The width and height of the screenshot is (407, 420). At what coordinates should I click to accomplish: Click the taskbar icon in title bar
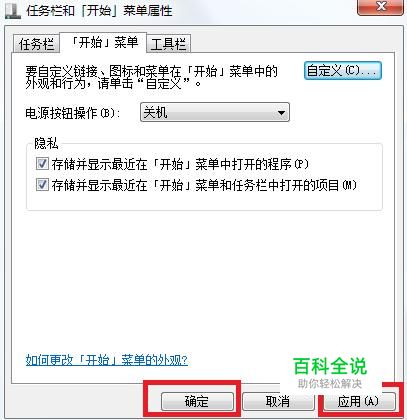pyautogui.click(x=12, y=11)
